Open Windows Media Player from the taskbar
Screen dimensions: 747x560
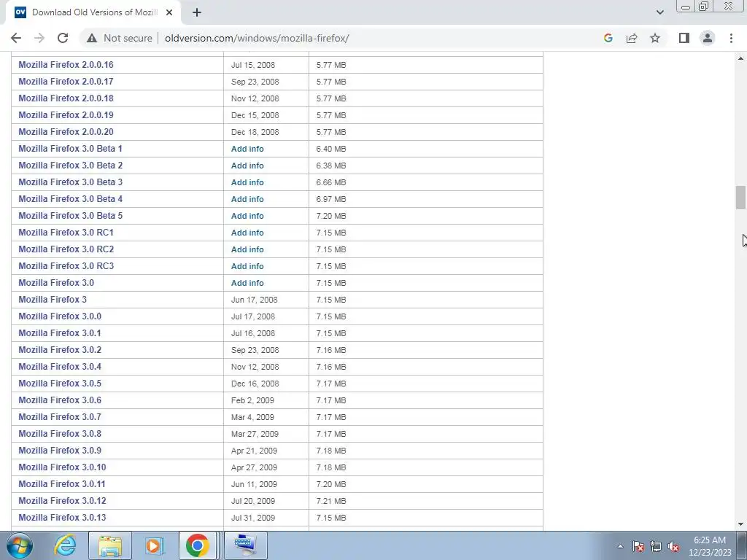coord(153,545)
